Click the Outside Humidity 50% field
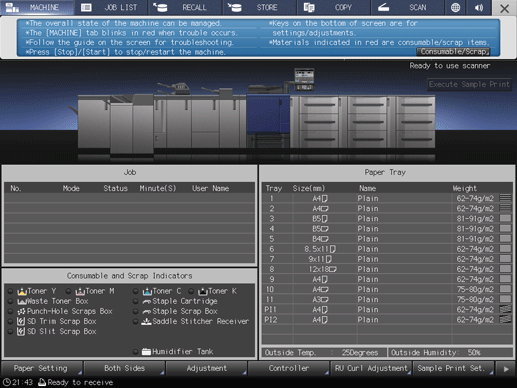517x388 pixels. tap(450, 353)
